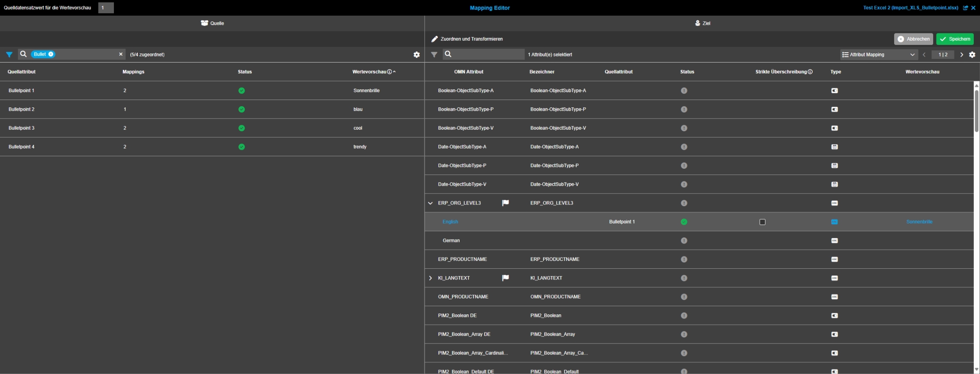
Task: Click the Abbrechen button
Action: (913, 39)
